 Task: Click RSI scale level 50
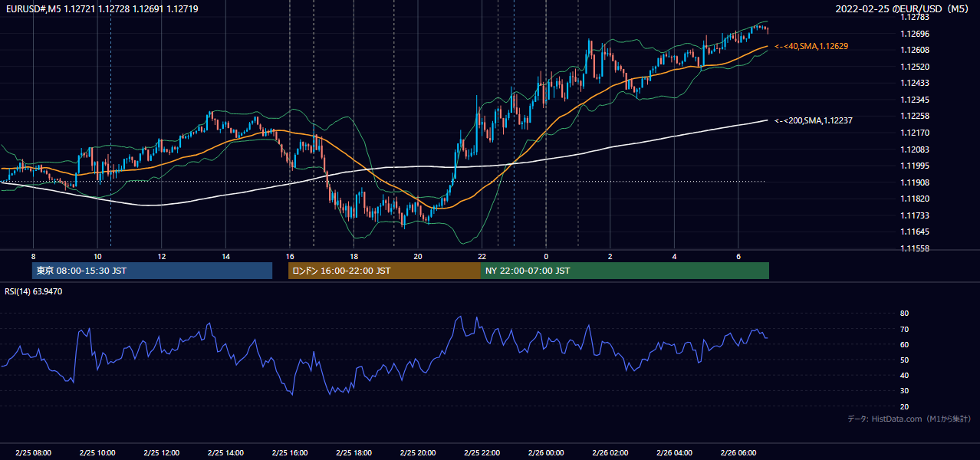tap(904, 360)
